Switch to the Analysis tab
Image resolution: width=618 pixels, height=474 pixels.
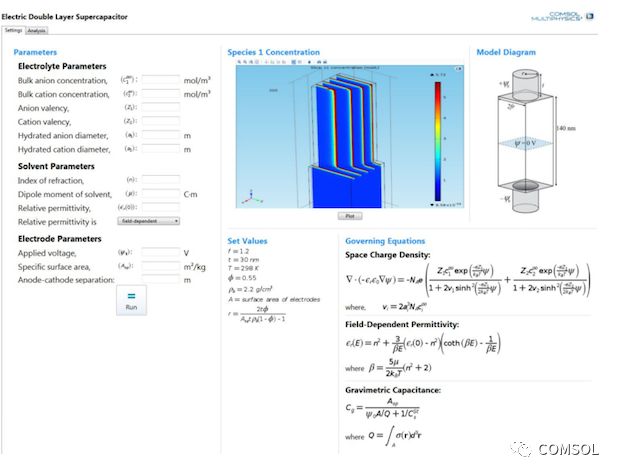37,31
